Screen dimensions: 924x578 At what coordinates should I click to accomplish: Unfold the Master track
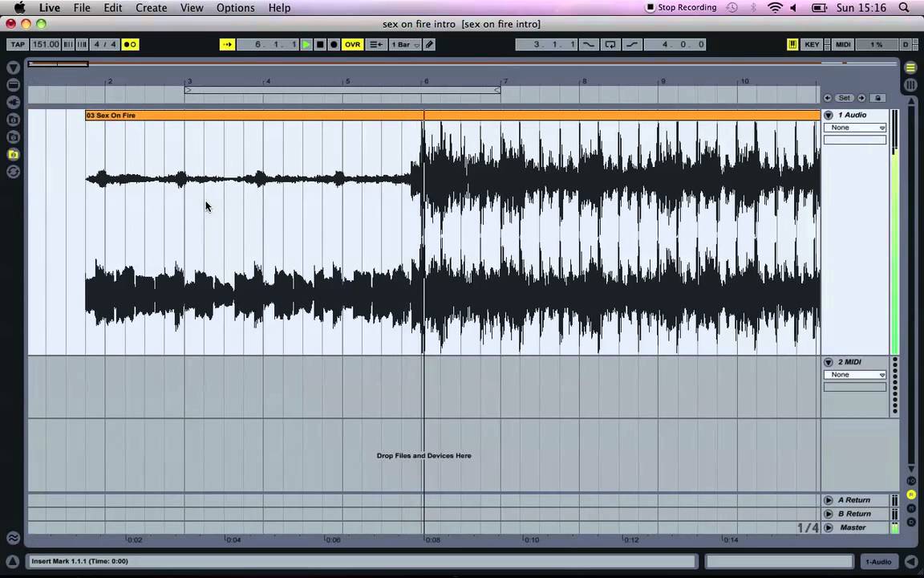coord(829,527)
